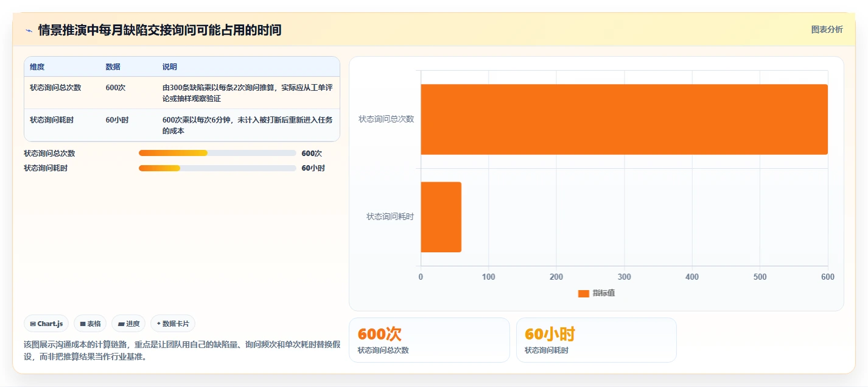
Task: Click the 维度 column header
Action: click(37, 67)
